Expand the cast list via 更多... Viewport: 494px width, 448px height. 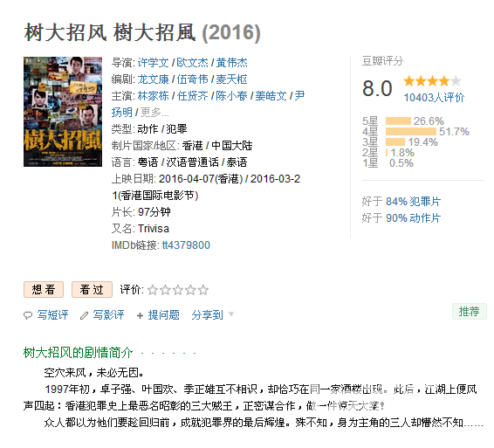click(154, 112)
